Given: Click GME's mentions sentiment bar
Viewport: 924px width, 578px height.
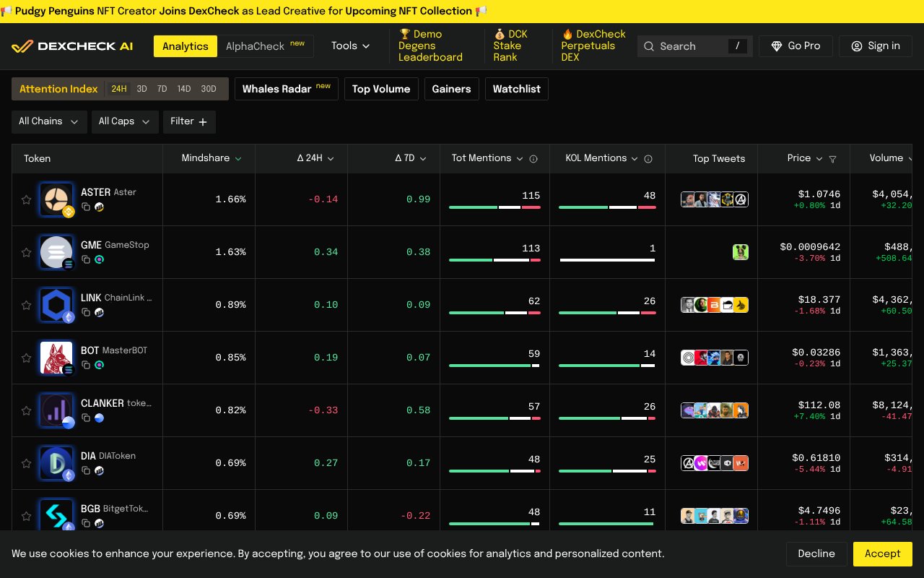Looking at the screenshot, I should point(494,260).
